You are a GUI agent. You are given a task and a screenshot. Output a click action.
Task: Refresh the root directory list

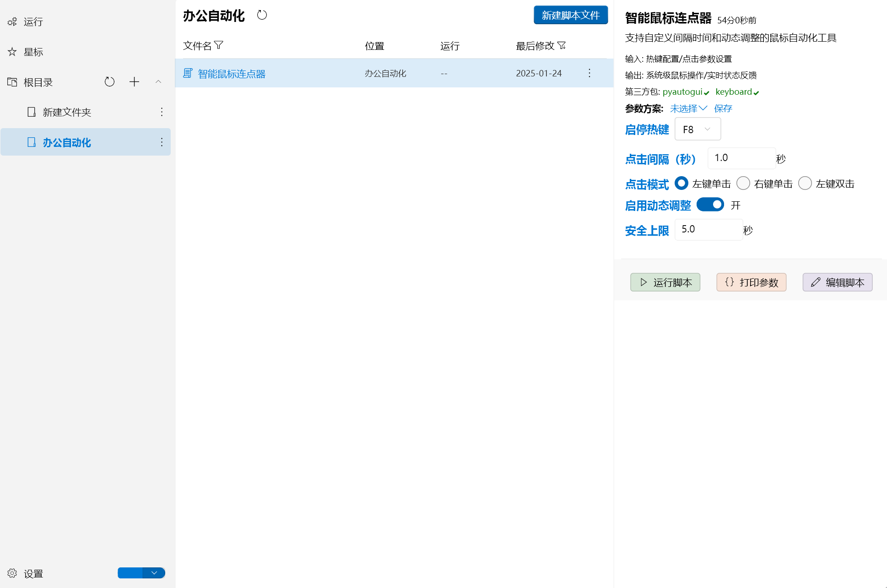109,82
